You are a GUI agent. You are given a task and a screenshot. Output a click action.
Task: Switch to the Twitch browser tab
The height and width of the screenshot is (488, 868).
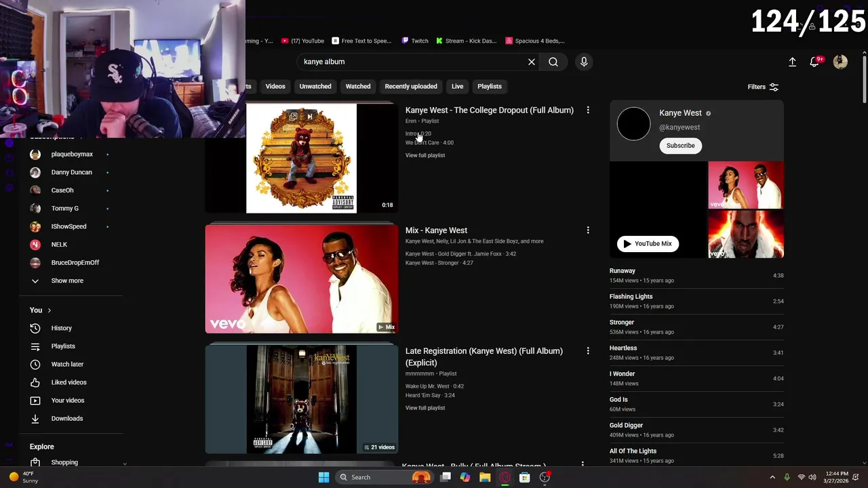tap(414, 41)
